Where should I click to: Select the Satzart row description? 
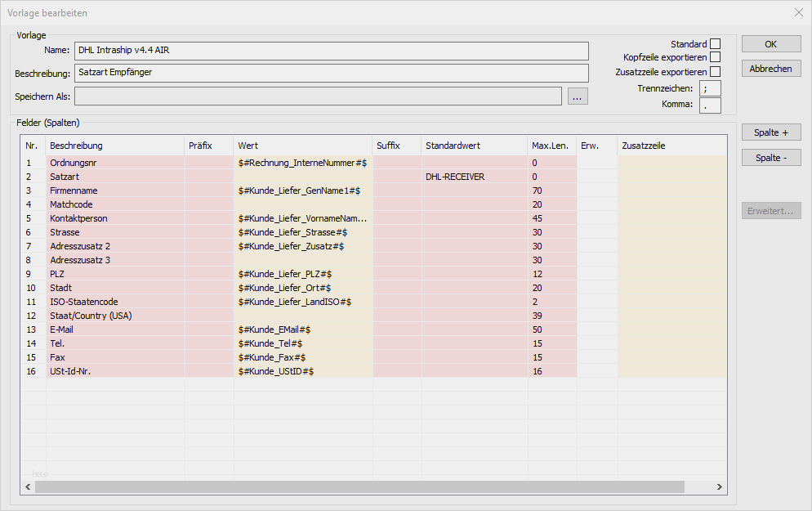[x=115, y=177]
